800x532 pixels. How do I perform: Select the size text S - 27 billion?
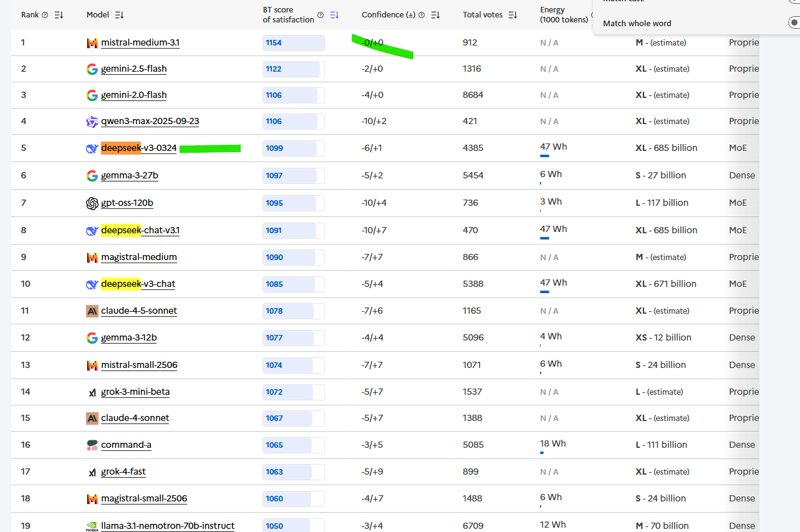click(660, 176)
